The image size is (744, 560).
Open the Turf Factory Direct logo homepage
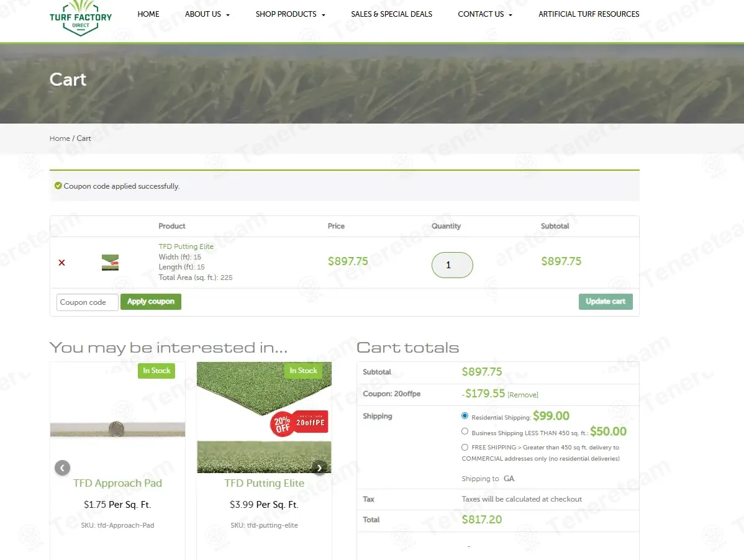(81, 17)
